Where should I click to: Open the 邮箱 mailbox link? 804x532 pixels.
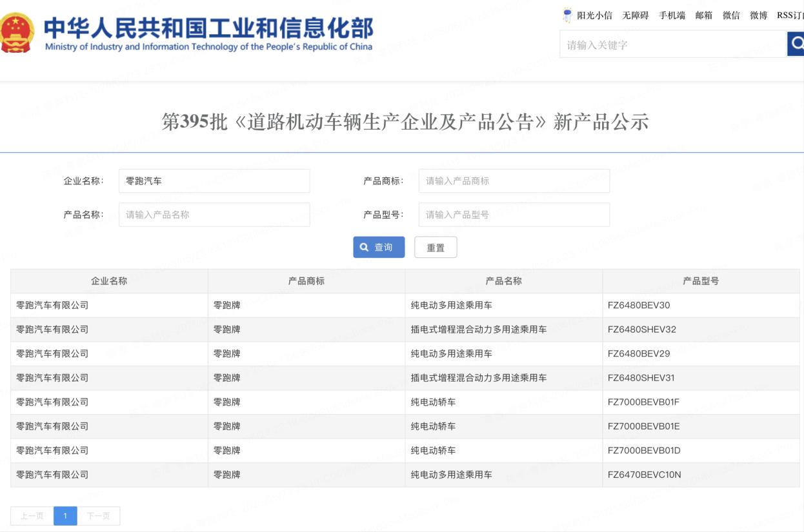704,15
